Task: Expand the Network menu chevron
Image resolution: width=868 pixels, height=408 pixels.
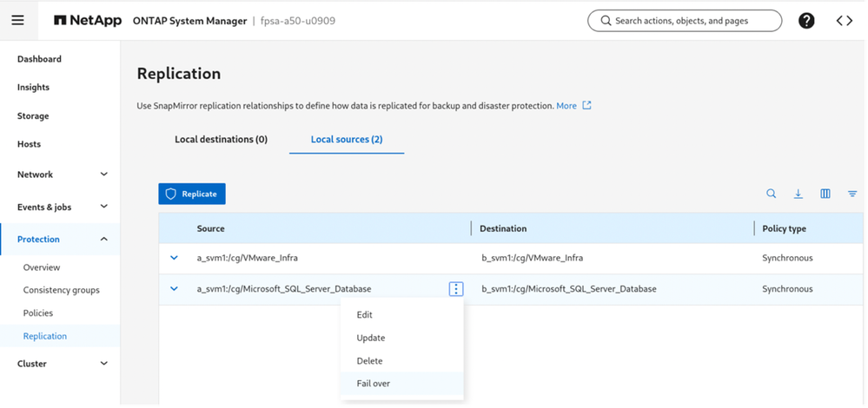Action: pos(103,174)
